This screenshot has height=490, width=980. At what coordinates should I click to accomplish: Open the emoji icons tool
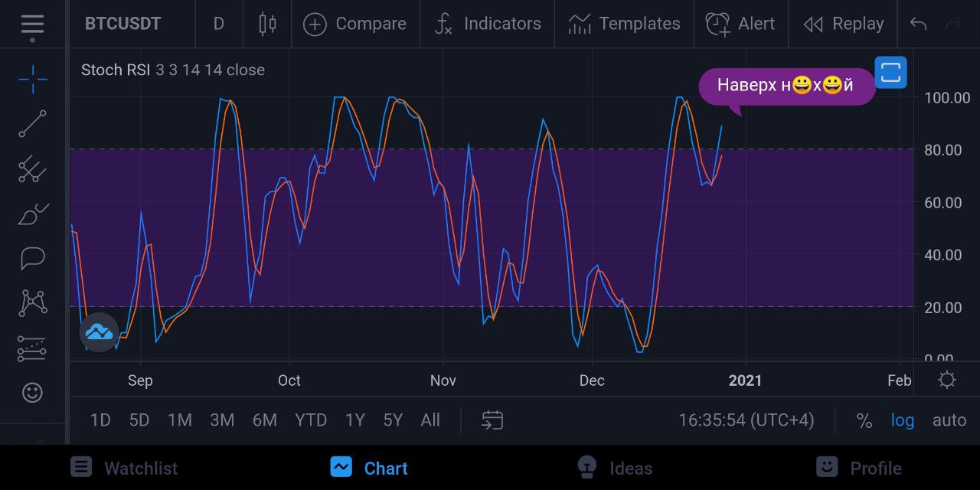coord(32,393)
